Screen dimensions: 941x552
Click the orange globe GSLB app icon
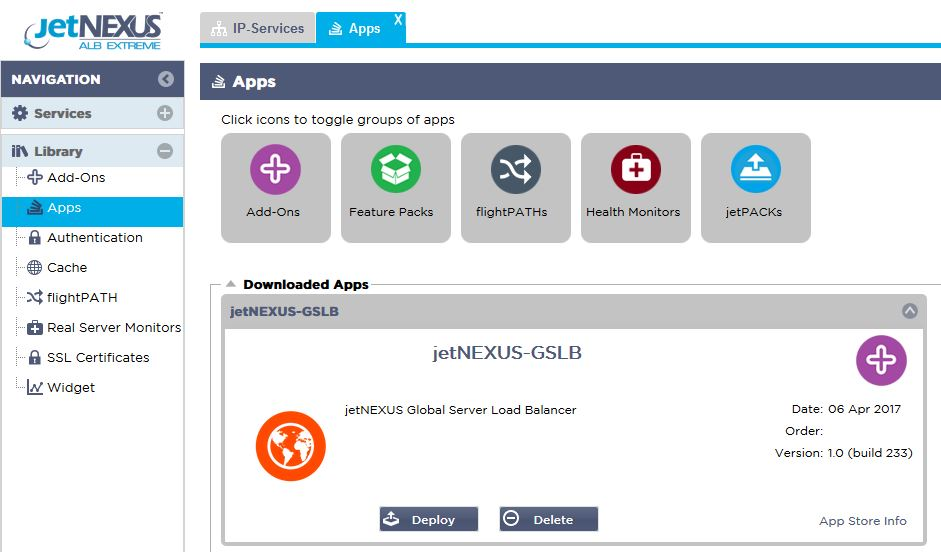pyautogui.click(x=290, y=446)
